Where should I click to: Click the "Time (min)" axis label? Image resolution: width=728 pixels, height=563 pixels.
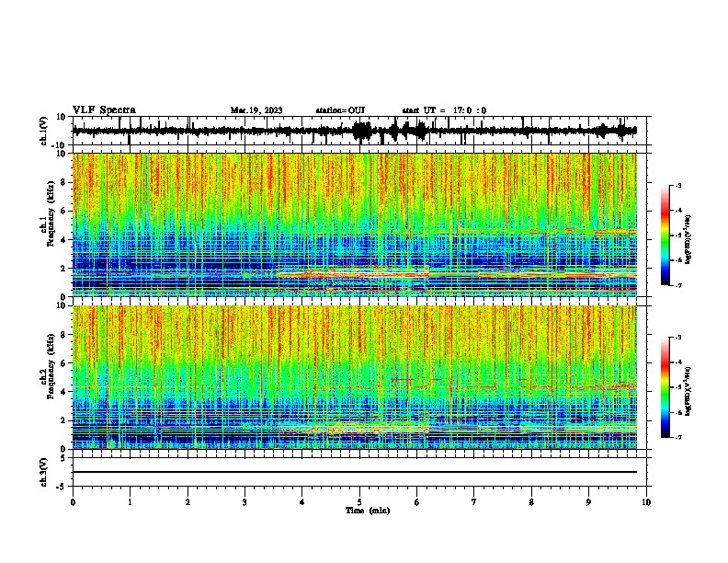coord(368,511)
